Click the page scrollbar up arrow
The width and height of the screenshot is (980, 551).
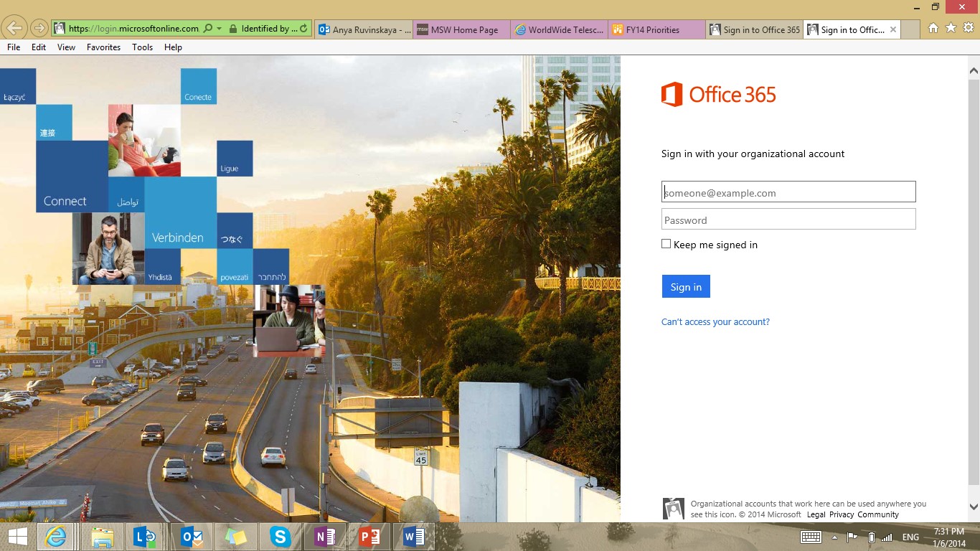[x=974, y=70]
